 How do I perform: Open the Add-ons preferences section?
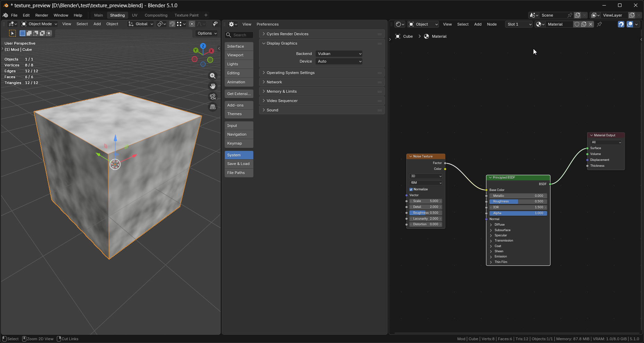pos(239,105)
